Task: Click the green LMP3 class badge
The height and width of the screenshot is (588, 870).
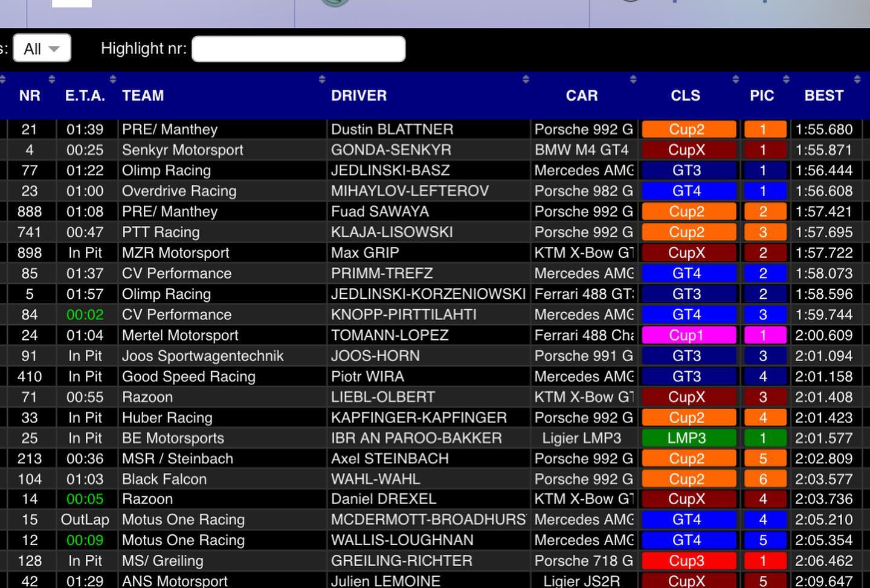Action: tap(689, 438)
